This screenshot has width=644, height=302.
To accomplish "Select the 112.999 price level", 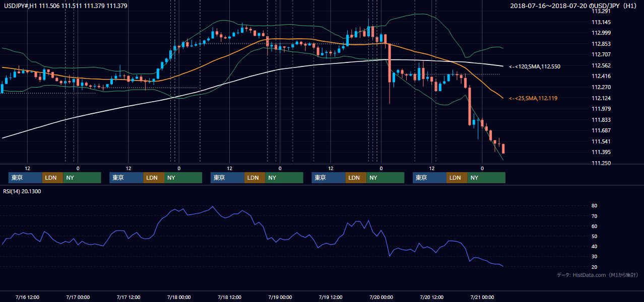I will [601, 33].
